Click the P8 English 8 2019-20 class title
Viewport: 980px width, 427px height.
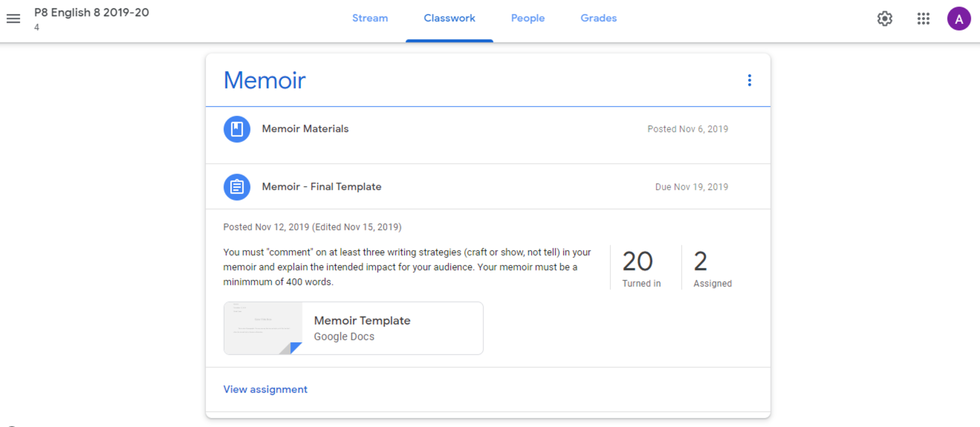(91, 13)
